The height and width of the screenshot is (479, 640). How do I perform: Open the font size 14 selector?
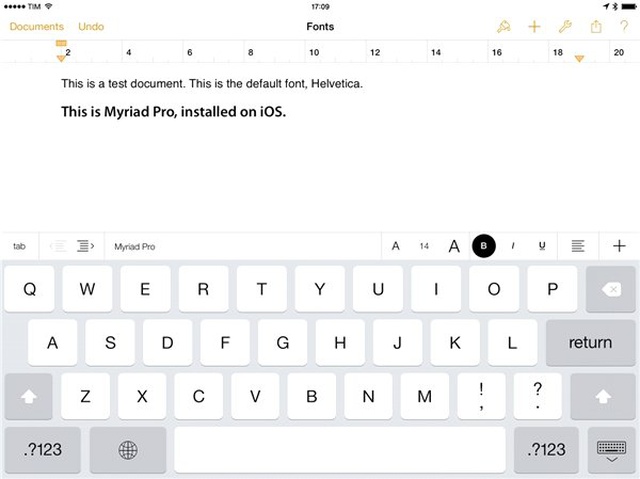point(424,246)
